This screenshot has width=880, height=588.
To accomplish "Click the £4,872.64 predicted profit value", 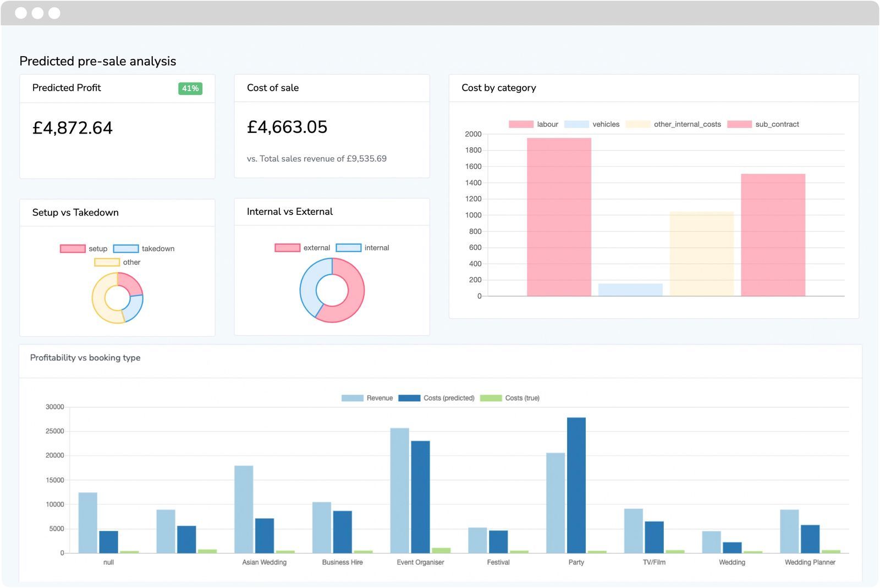I will [x=73, y=128].
